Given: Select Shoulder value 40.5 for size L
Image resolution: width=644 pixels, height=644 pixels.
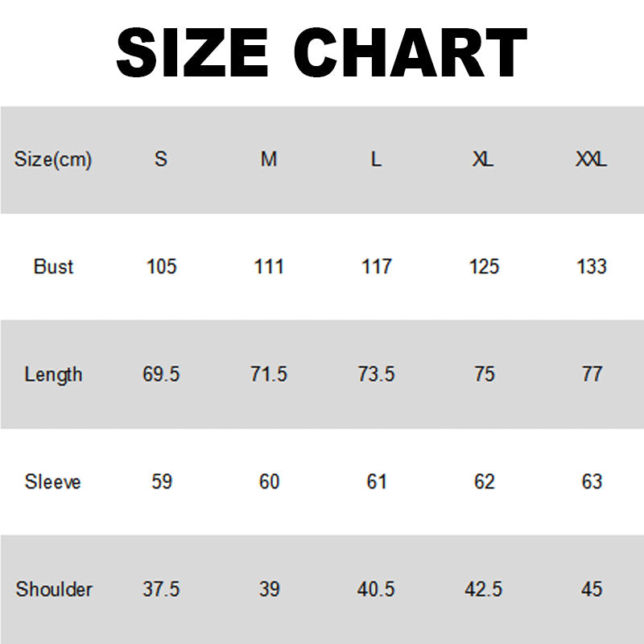Looking at the screenshot, I should [x=376, y=589].
